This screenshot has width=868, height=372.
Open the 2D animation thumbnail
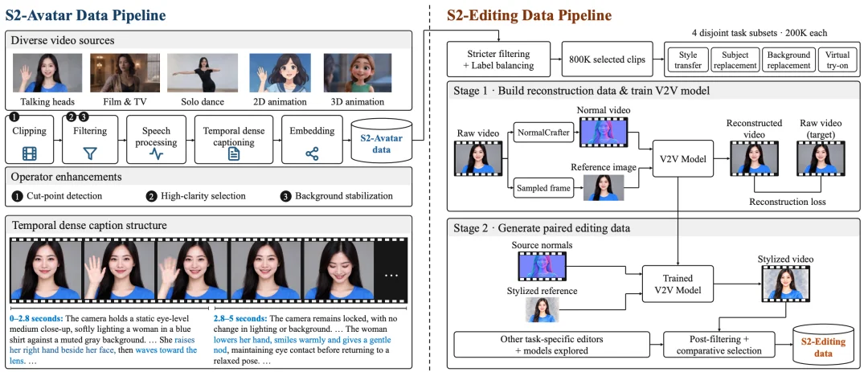pos(279,72)
